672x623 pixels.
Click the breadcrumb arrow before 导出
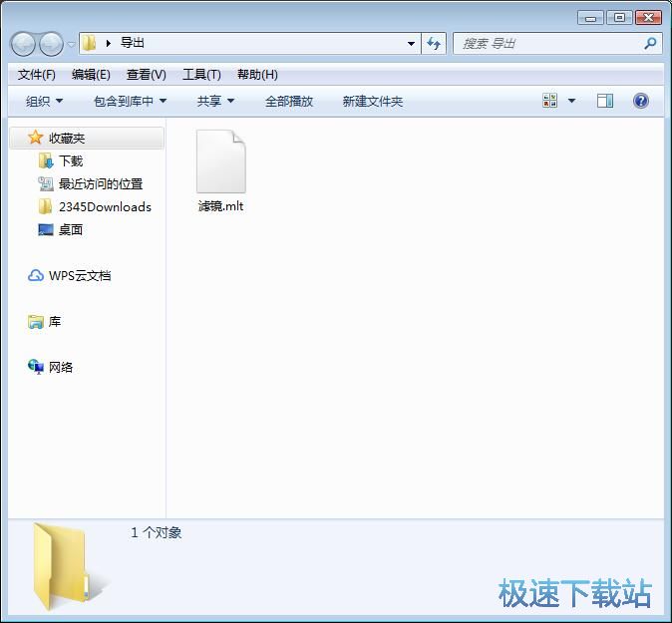click(x=109, y=43)
